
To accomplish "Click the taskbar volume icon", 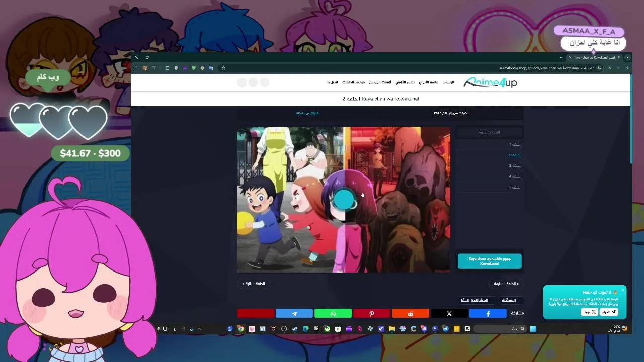I will pyautogui.click(x=159, y=329).
